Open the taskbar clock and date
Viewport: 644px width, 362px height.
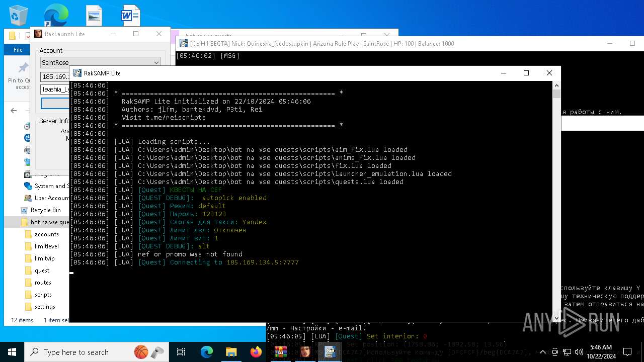pyautogui.click(x=601, y=352)
